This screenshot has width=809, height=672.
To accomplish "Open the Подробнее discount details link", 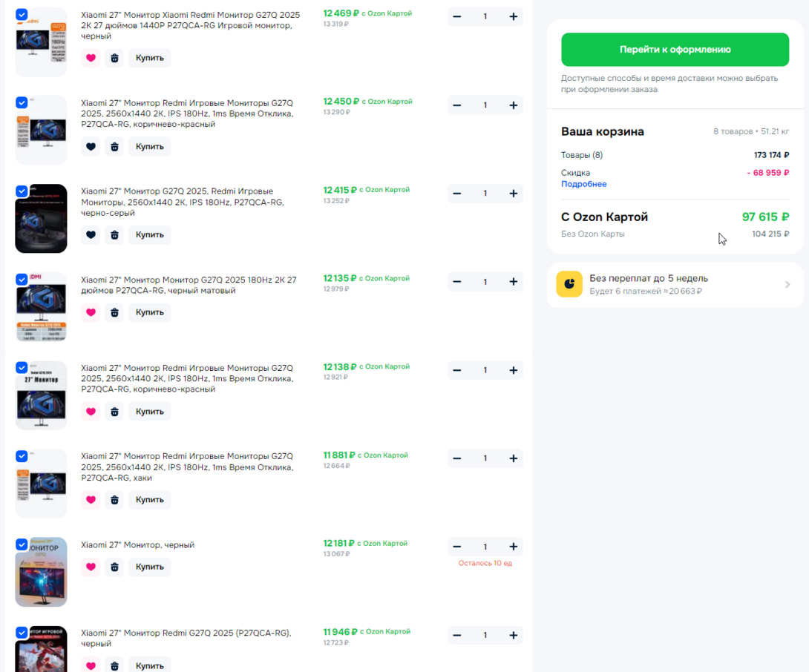I will click(x=583, y=184).
